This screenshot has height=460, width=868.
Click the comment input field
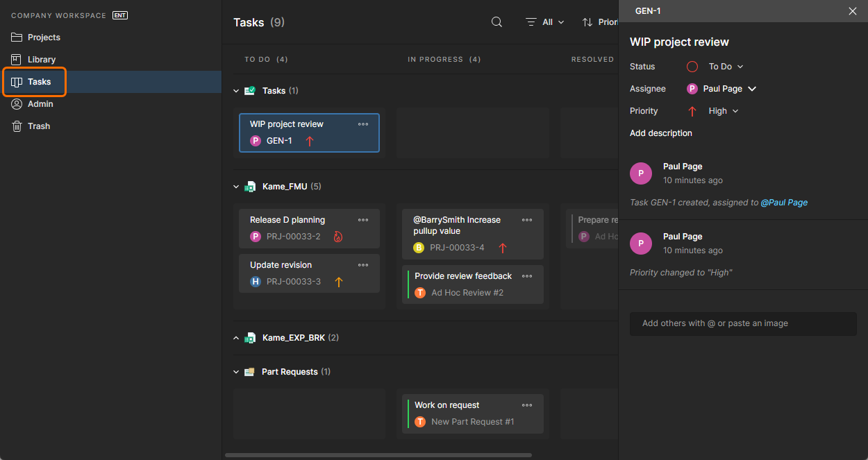[x=743, y=323]
